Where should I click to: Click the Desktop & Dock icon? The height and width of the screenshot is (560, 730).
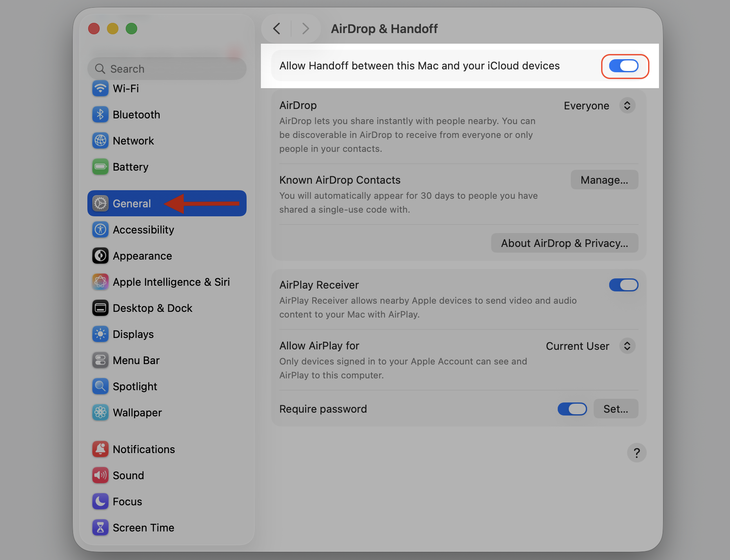tap(100, 308)
